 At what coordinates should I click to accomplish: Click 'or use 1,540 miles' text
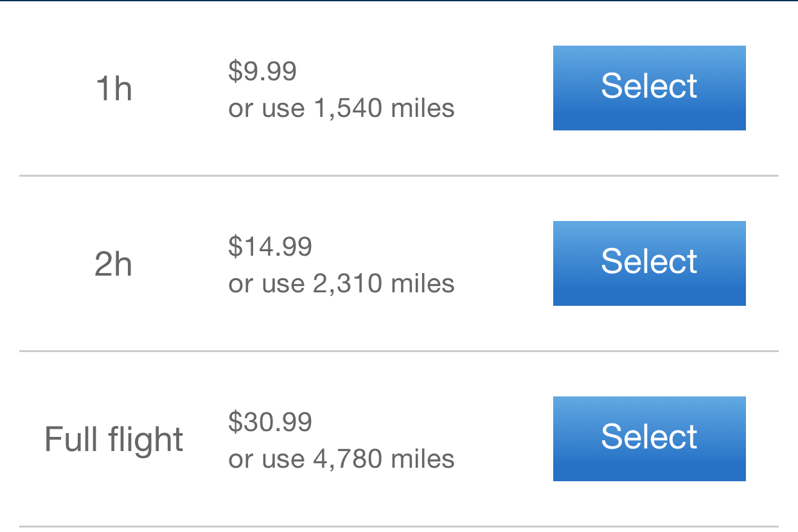(x=341, y=108)
